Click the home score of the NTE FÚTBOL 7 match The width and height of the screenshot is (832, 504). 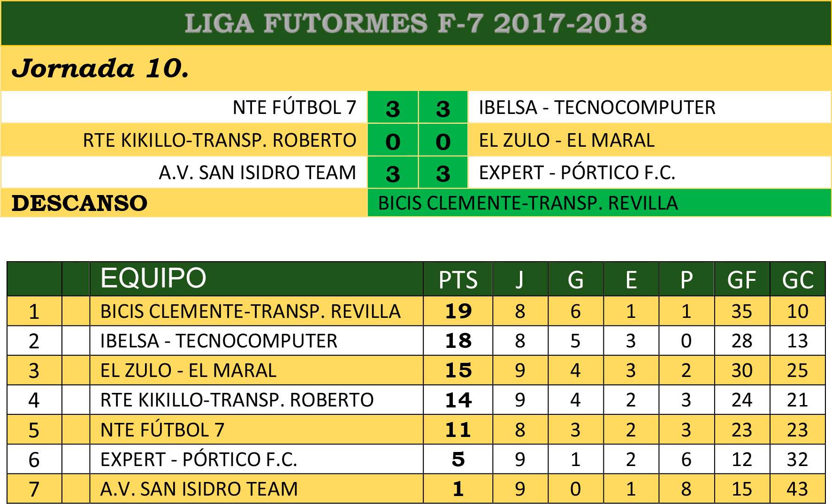[x=393, y=109]
